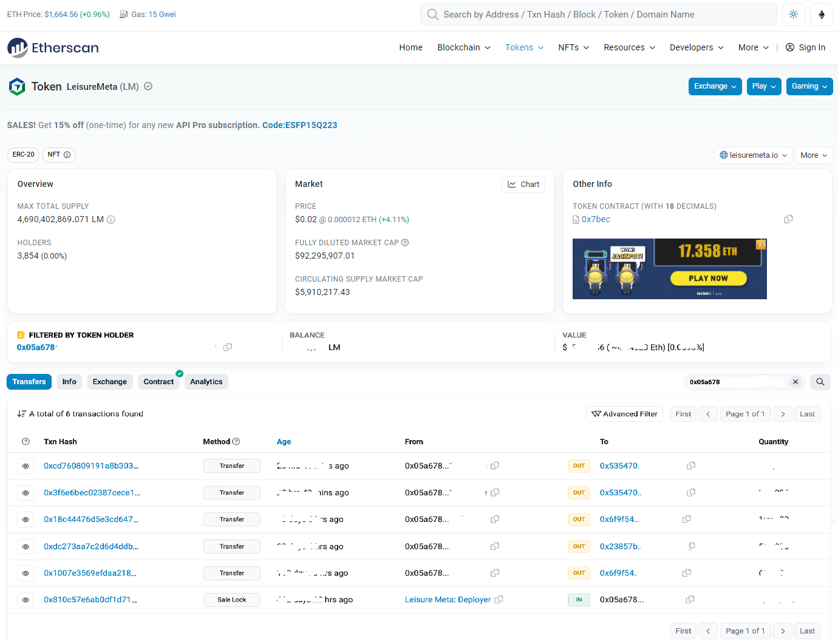838x644 pixels.
Task: Click the bottom previous page arrow
Action: point(708,631)
